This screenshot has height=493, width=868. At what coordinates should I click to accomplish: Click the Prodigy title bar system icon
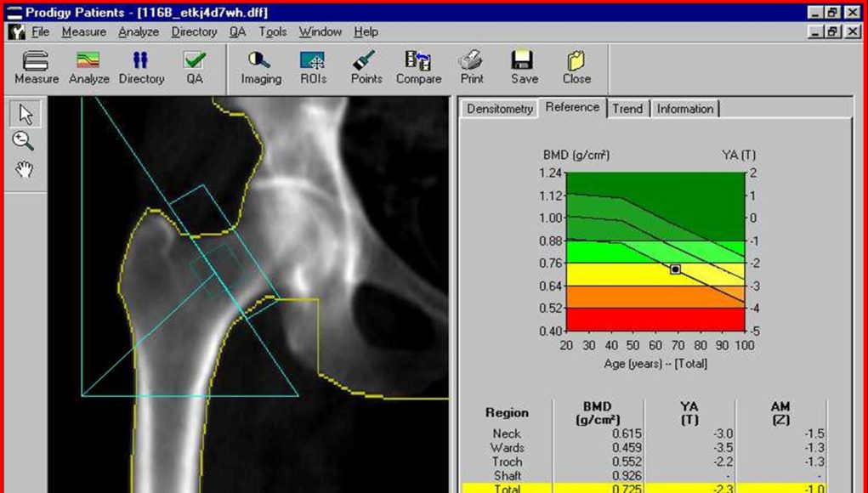pyautogui.click(x=15, y=13)
